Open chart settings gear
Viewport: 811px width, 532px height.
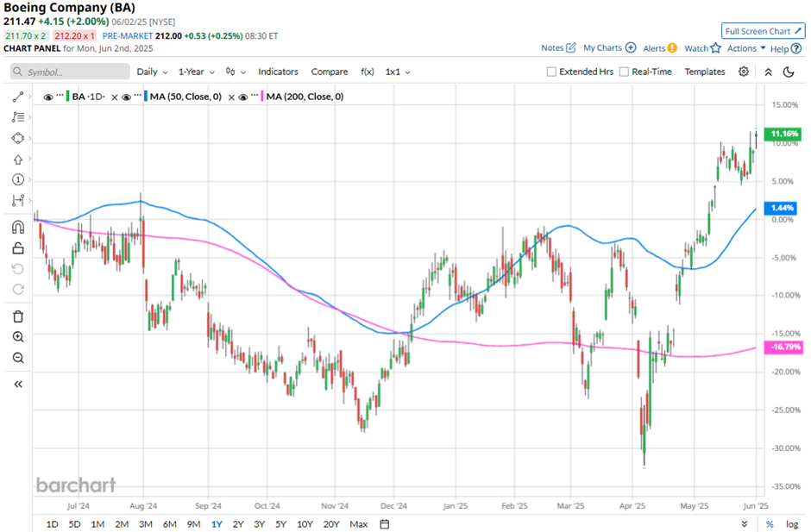click(743, 72)
